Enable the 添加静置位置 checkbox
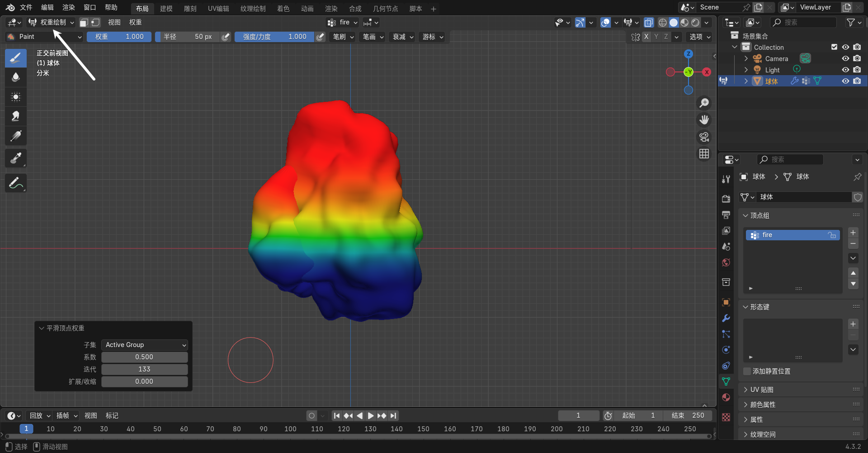Image resolution: width=868 pixels, height=453 pixels. [747, 371]
